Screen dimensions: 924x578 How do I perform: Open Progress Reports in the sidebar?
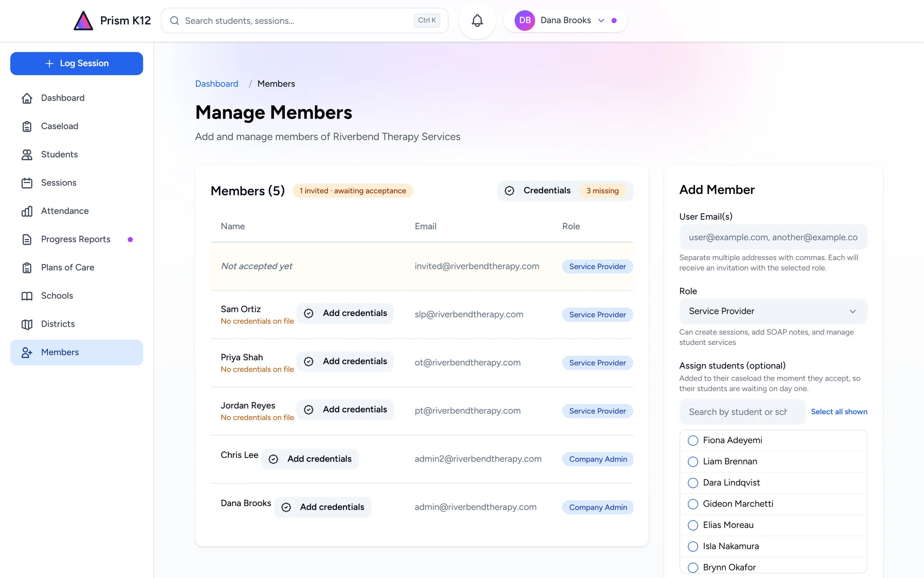tap(77, 239)
